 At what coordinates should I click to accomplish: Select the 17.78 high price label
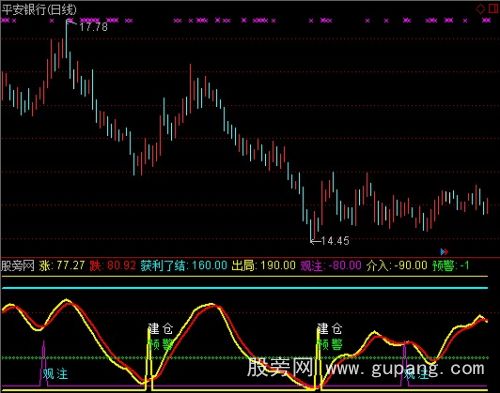tap(93, 27)
